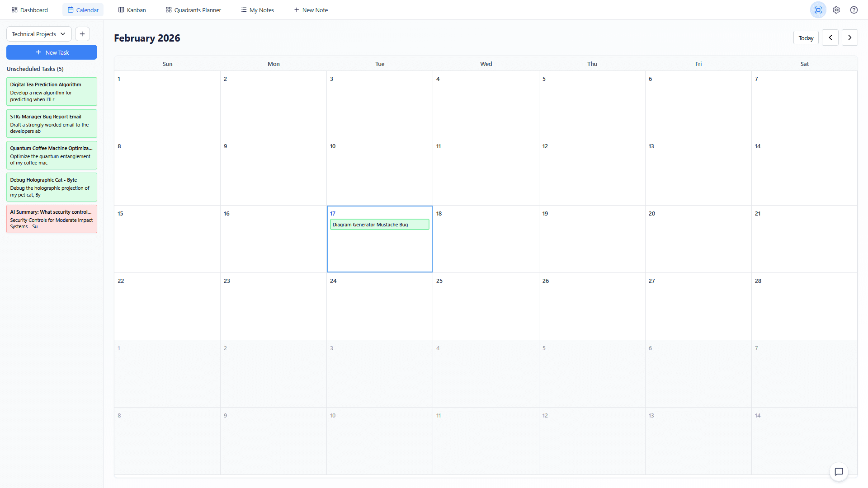The width and height of the screenshot is (868, 488).
Task: Toggle the highlighted focus mode icon
Action: [818, 9]
